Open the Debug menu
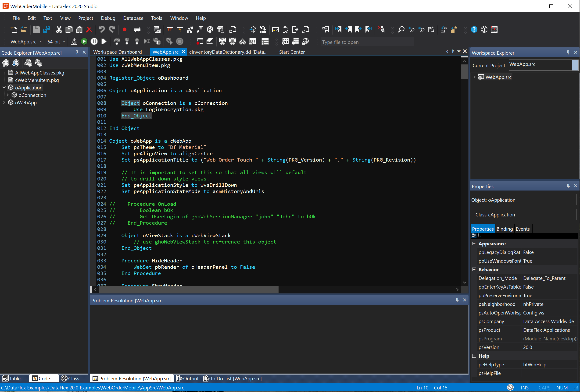Viewport: 580px width, 392px height. click(108, 18)
